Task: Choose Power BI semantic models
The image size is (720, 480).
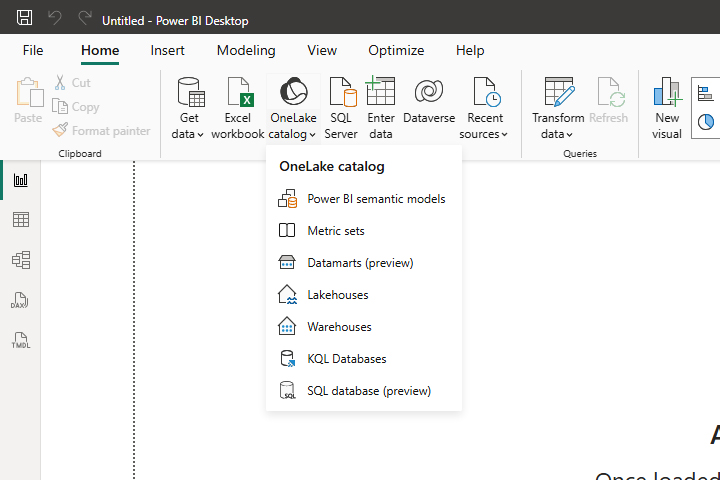Action: [375, 199]
